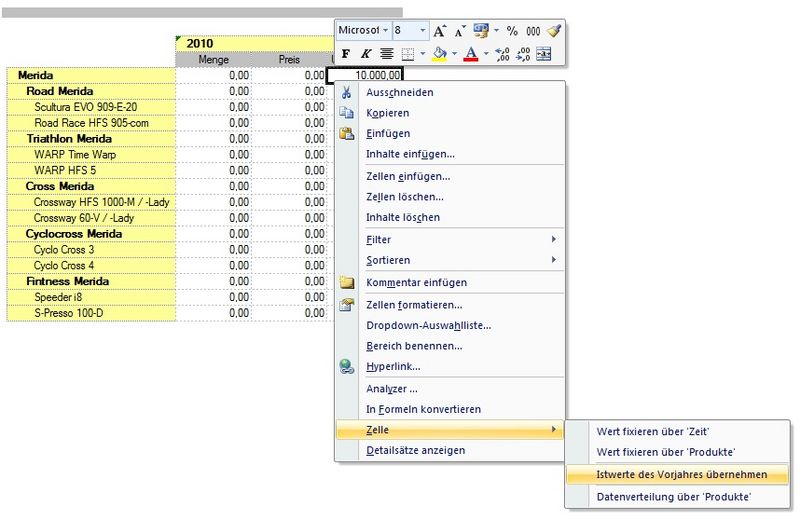Choose Ausschneiden from context menu
The width and height of the screenshot is (800, 520).
pyautogui.click(x=450, y=92)
